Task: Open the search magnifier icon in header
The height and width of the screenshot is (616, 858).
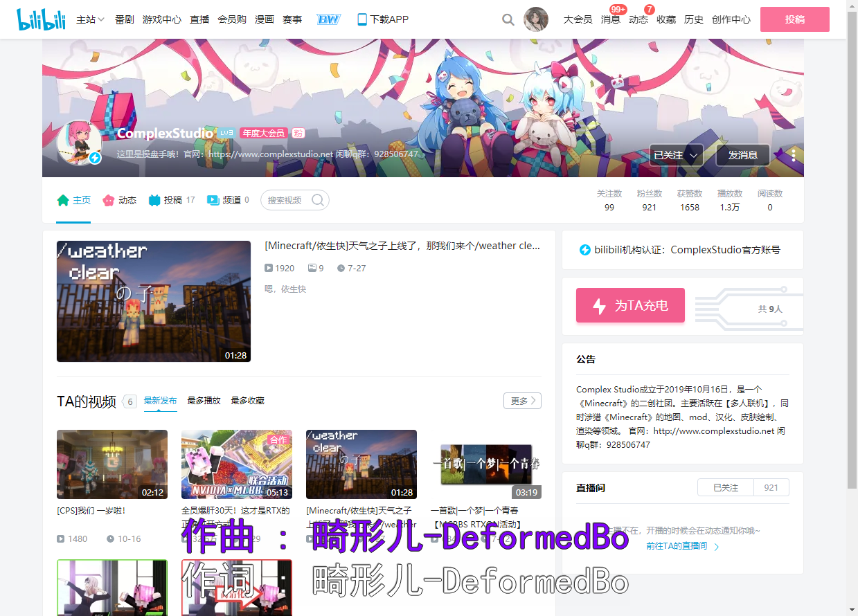Action: pyautogui.click(x=508, y=19)
